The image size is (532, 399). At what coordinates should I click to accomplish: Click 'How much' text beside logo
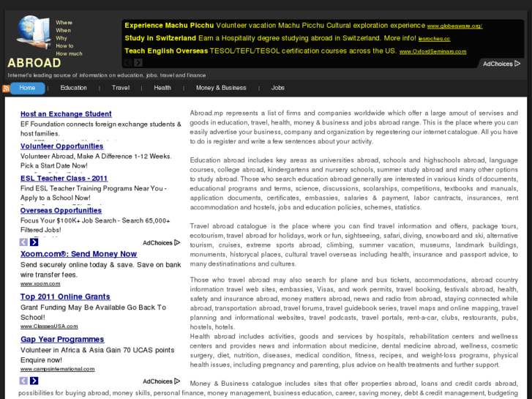pos(70,53)
